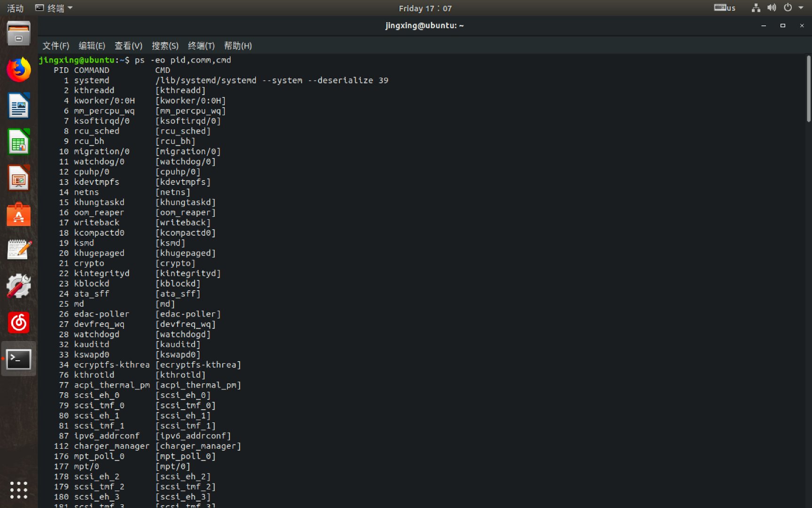Open the 文件(F) menu
The height and width of the screenshot is (508, 812).
55,46
